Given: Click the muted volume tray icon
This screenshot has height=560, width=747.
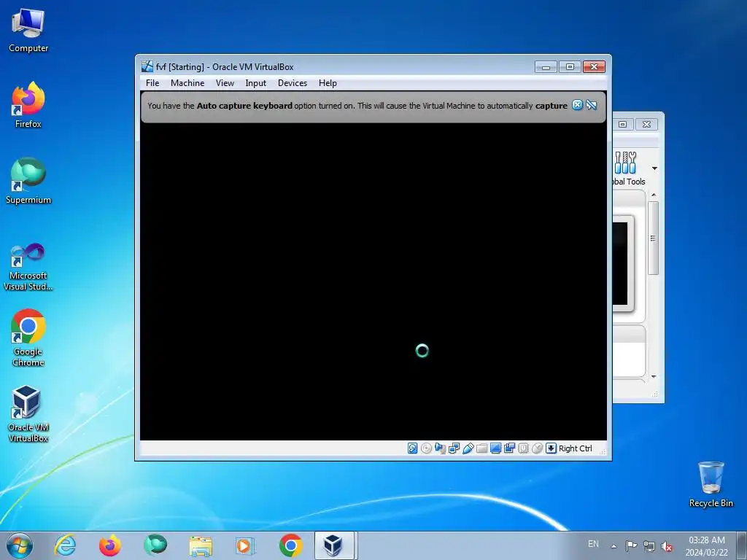Looking at the screenshot, I should [667, 547].
